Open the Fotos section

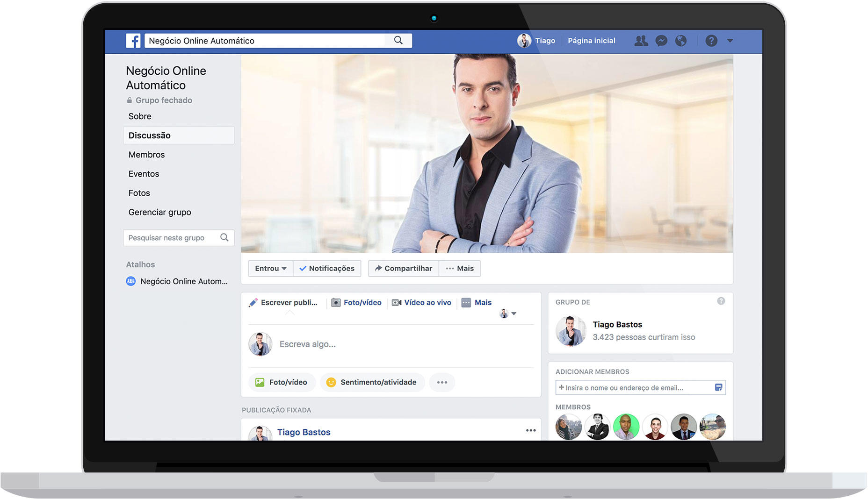(139, 192)
